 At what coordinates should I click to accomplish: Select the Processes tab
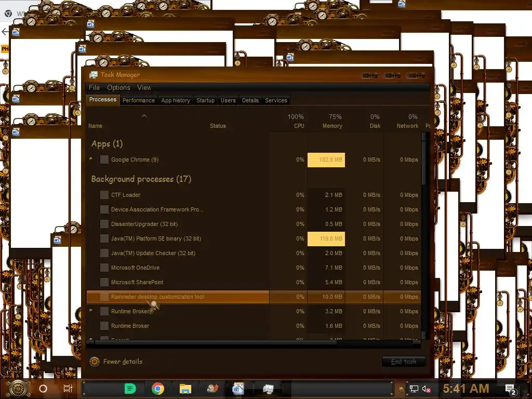[102, 99]
